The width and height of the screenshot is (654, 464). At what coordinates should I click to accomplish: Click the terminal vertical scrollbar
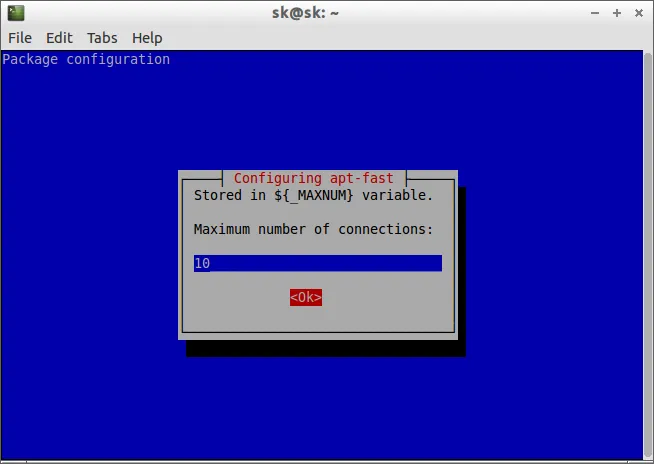click(x=648, y=255)
